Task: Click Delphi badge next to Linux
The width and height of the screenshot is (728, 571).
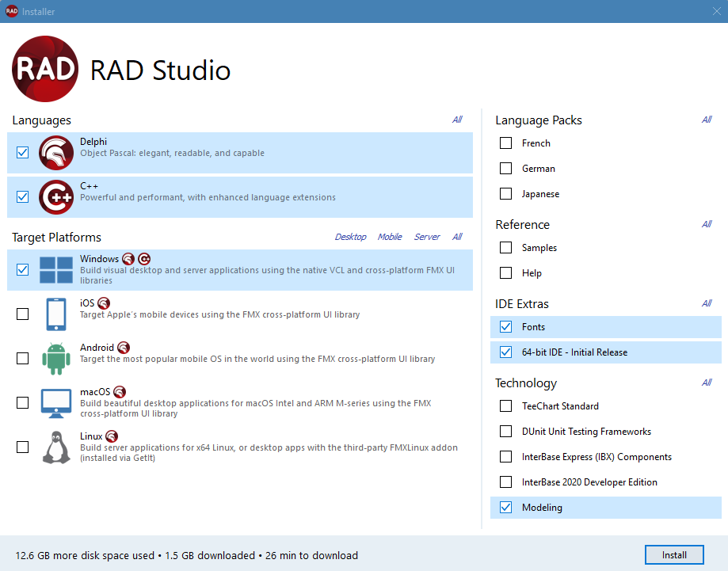Action: [112, 436]
